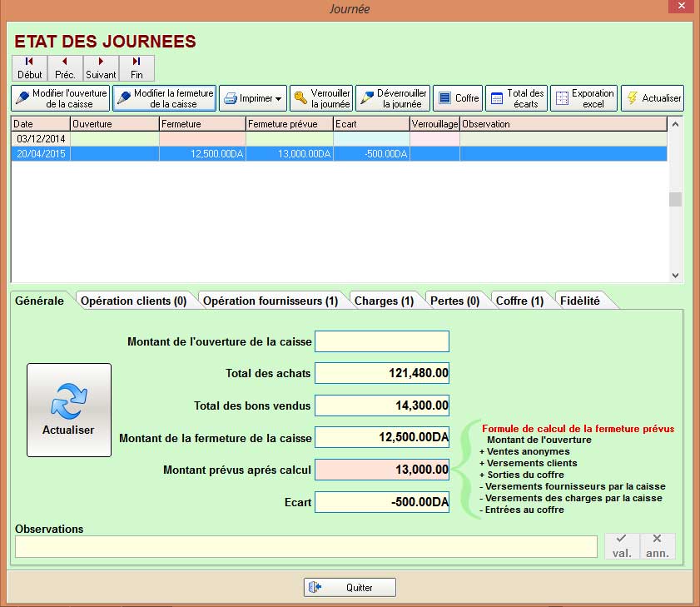700x607 pixels.
Task: Open the Charges (1) tab
Action: click(384, 301)
